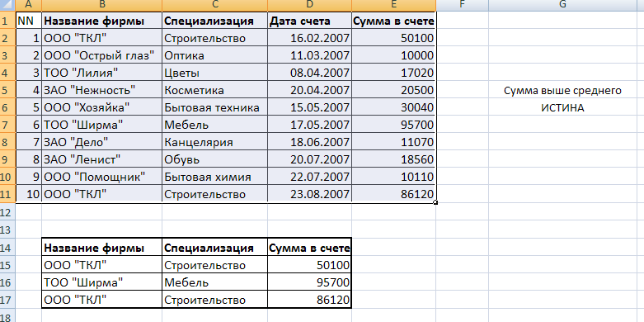
Task: Select amount cell 10000
Action: (394, 55)
